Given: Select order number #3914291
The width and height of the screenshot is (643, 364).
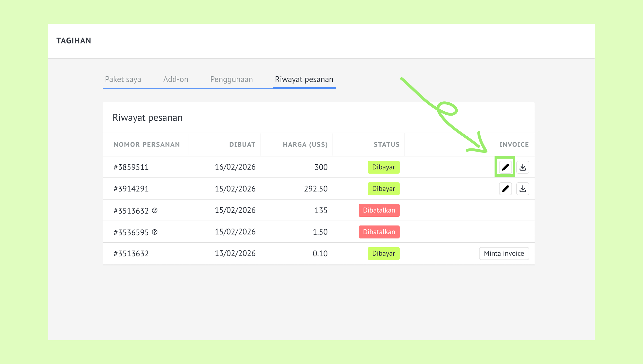Looking at the screenshot, I should (131, 189).
